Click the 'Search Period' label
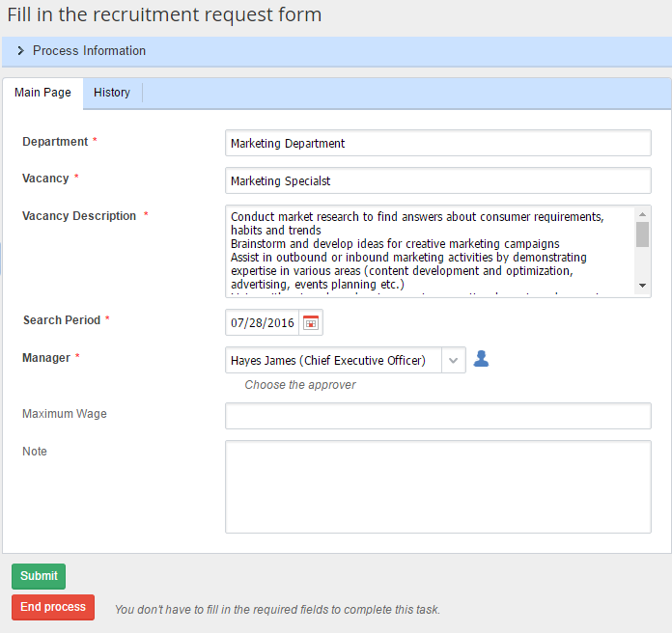The height and width of the screenshot is (633, 672). click(x=62, y=320)
